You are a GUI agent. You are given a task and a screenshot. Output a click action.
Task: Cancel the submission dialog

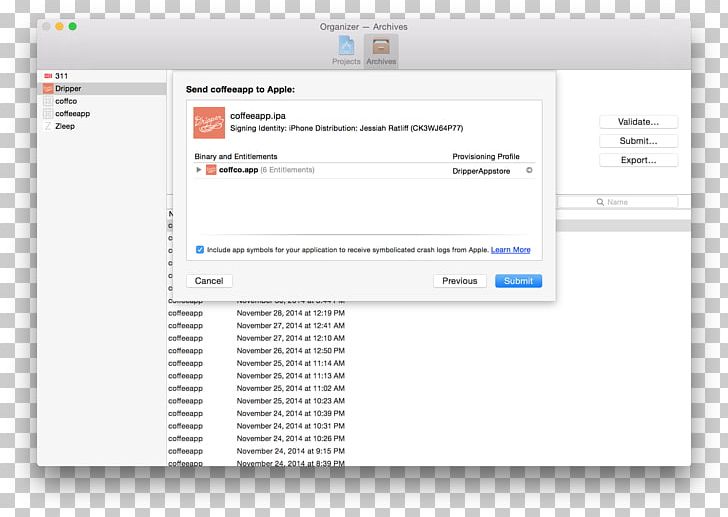[x=209, y=281]
